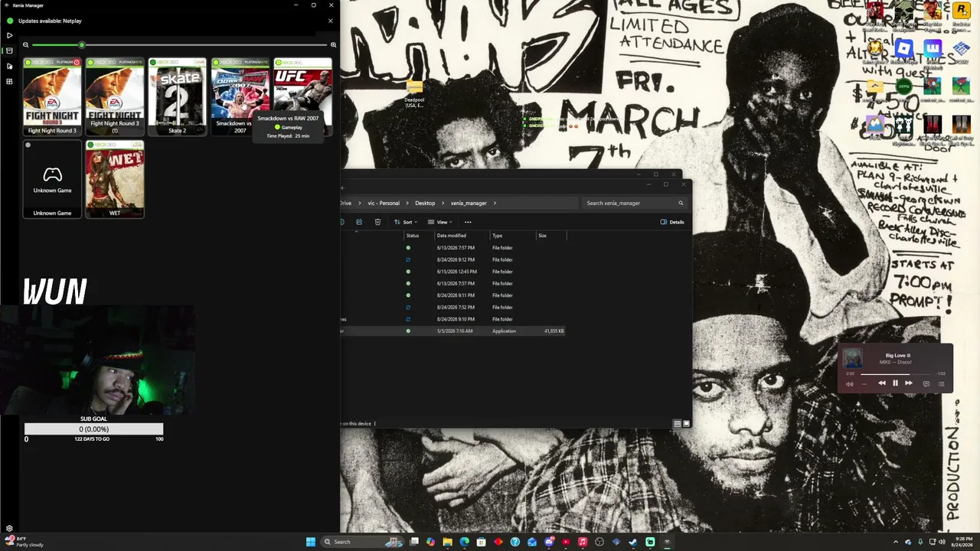Open the Sort dropdown in File Explorer
Image resolution: width=980 pixels, height=551 pixels.
tap(406, 222)
